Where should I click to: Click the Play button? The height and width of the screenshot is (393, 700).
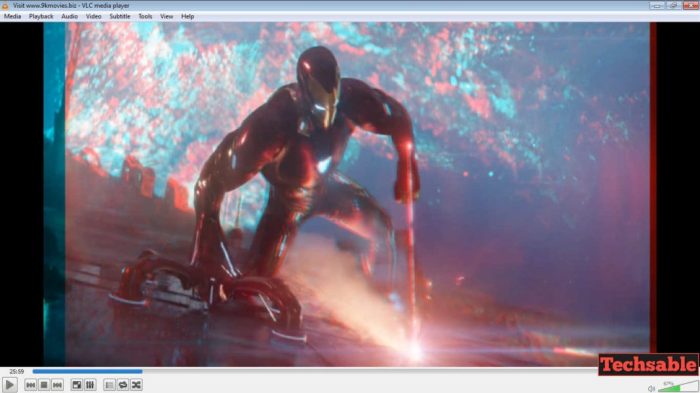9,385
